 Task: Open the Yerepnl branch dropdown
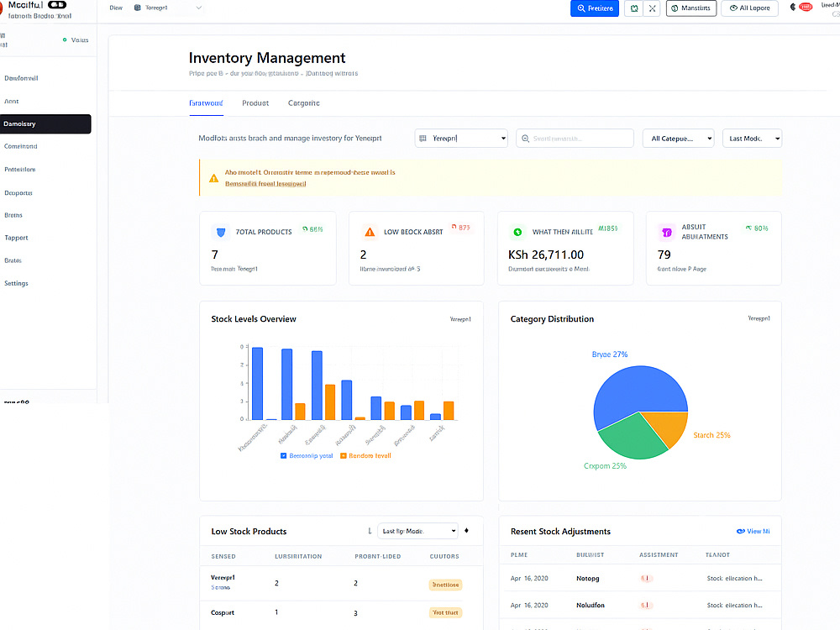click(x=461, y=139)
